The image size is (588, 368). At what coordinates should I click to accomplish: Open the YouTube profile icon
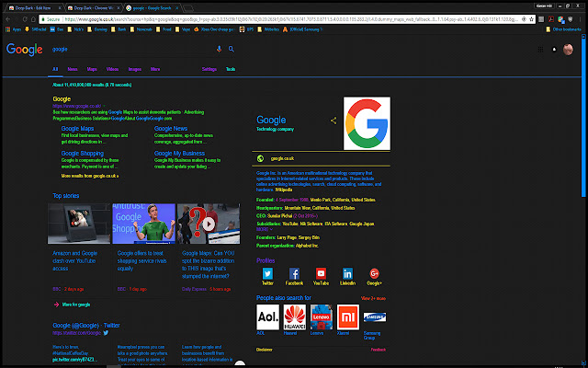(321, 273)
